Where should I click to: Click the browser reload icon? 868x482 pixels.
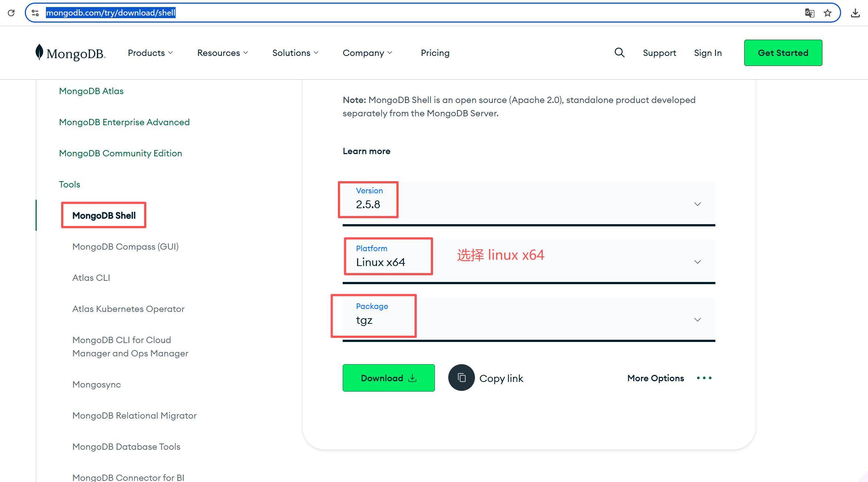pyautogui.click(x=11, y=13)
